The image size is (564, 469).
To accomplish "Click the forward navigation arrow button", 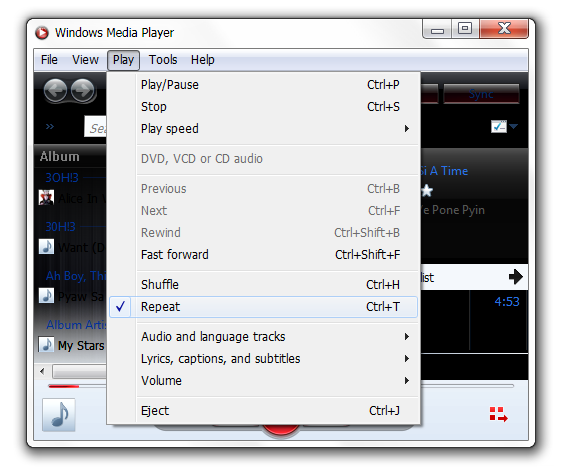I will tap(83, 90).
